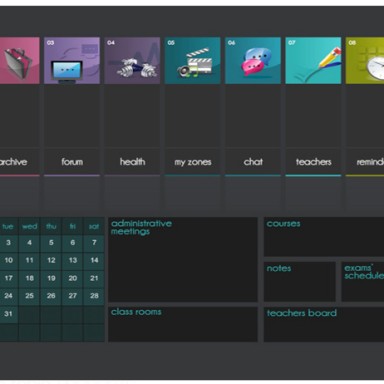The image size is (384, 384).
Task: Open the teachers board panel
Action: pyautogui.click(x=324, y=324)
